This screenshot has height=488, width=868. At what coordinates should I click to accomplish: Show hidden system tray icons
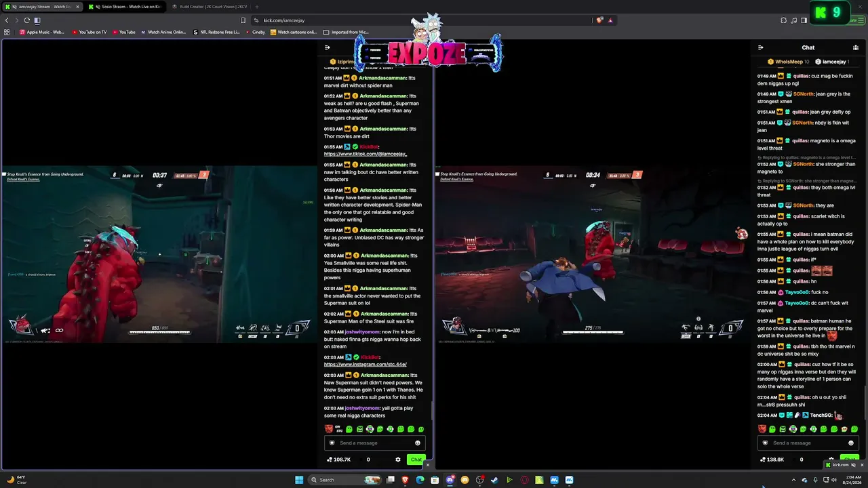click(x=793, y=480)
